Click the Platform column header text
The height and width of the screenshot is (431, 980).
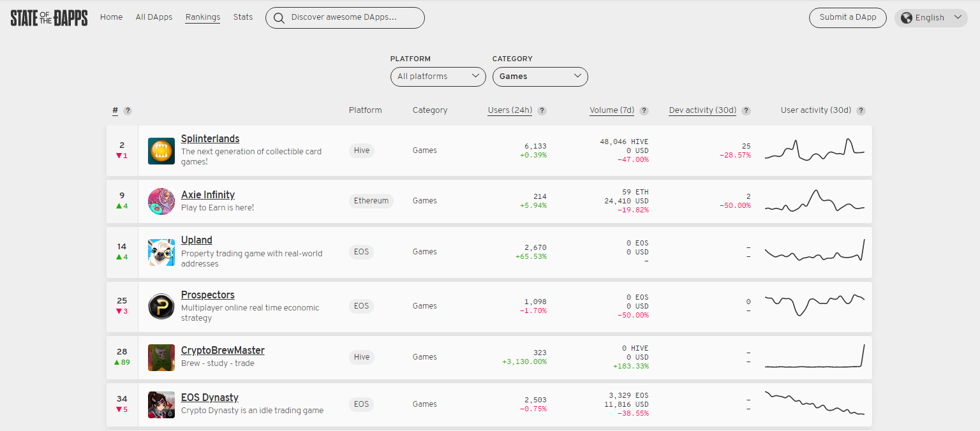[366, 110]
